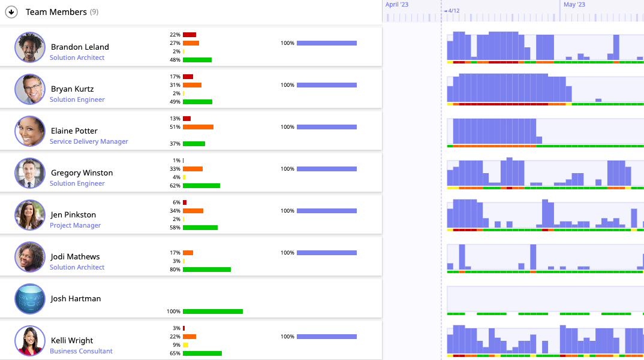Open Jen Pinkston's avatar
Image resolution: width=644 pixels, height=360 pixels.
[x=30, y=215]
